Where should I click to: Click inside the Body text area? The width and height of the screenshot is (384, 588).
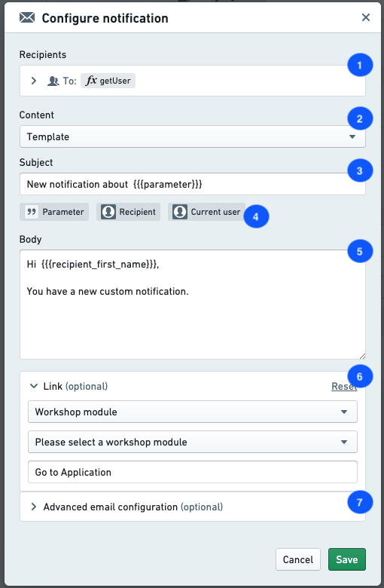[x=193, y=305]
